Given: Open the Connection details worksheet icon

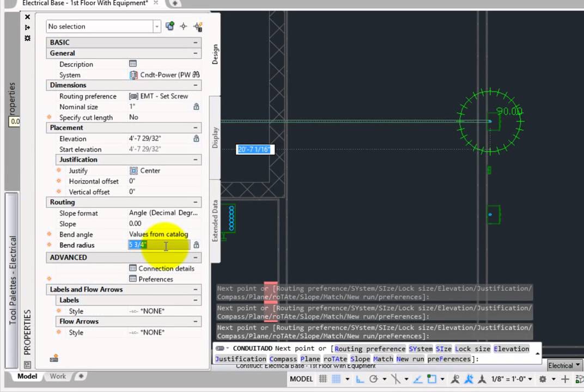Looking at the screenshot, I should click(x=132, y=268).
